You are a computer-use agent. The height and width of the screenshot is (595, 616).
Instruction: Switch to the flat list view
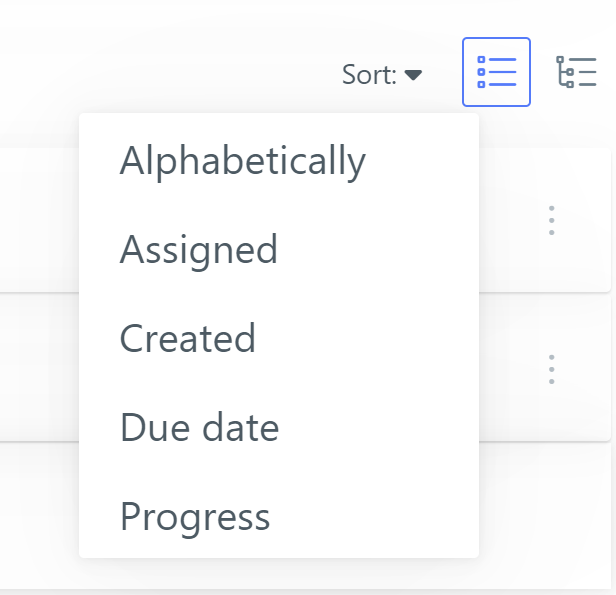[x=496, y=72]
